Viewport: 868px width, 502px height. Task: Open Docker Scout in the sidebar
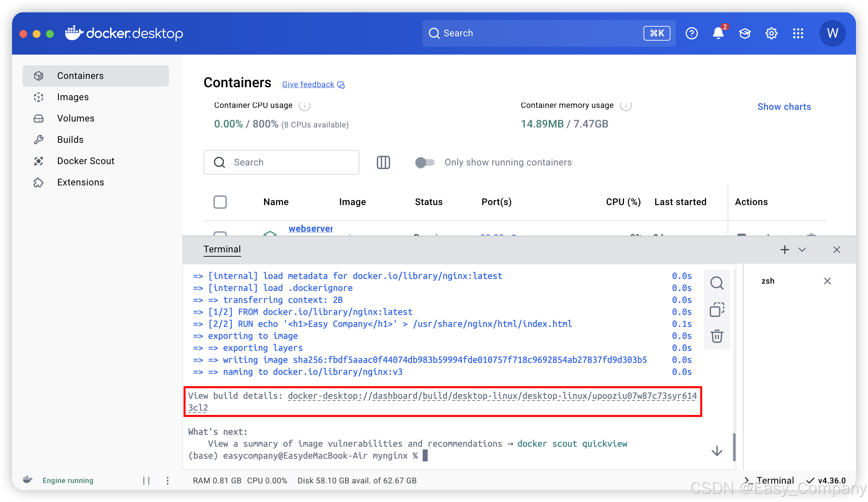click(85, 161)
